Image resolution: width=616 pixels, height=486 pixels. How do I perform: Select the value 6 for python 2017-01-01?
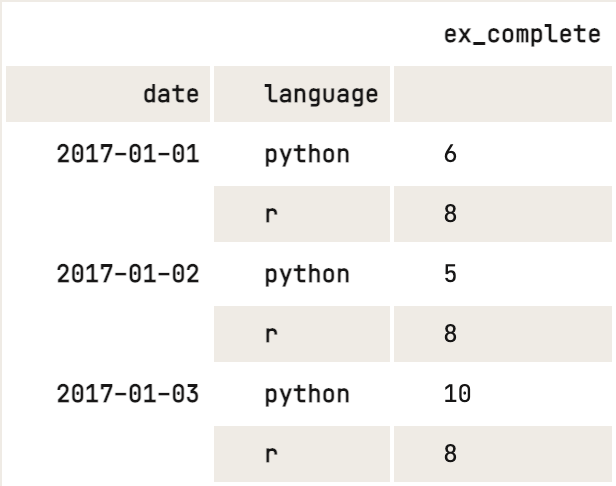coord(449,155)
